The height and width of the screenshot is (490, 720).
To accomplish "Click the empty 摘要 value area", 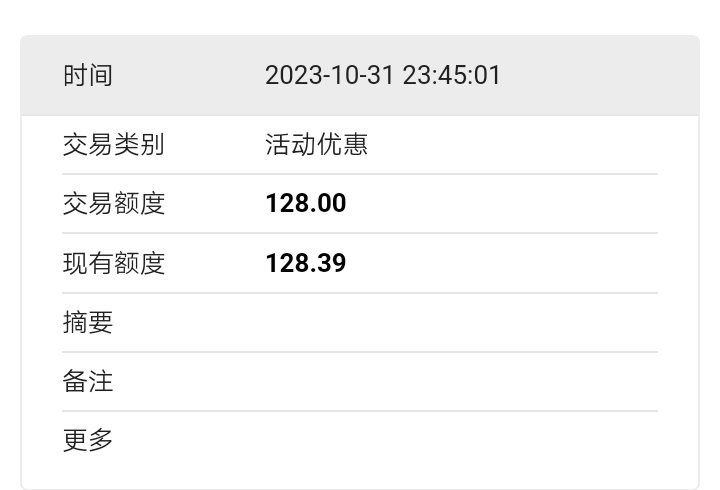I will pyautogui.click(x=461, y=322).
